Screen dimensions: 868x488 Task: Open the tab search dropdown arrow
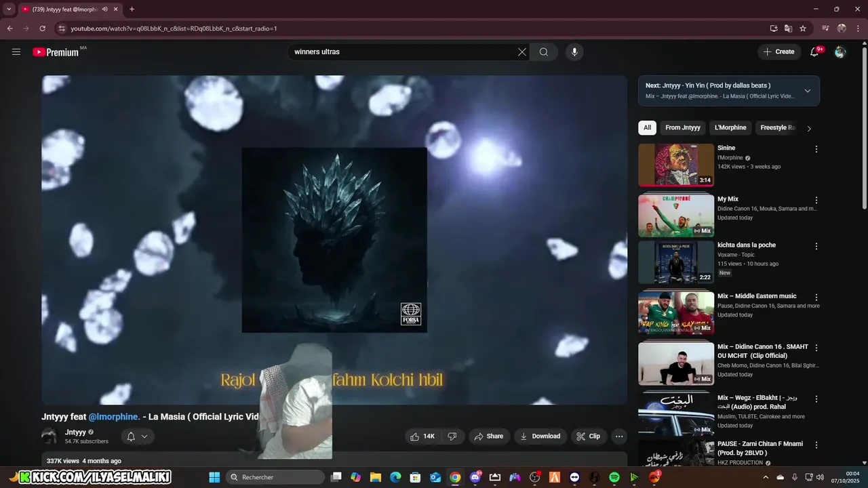pos(9,9)
